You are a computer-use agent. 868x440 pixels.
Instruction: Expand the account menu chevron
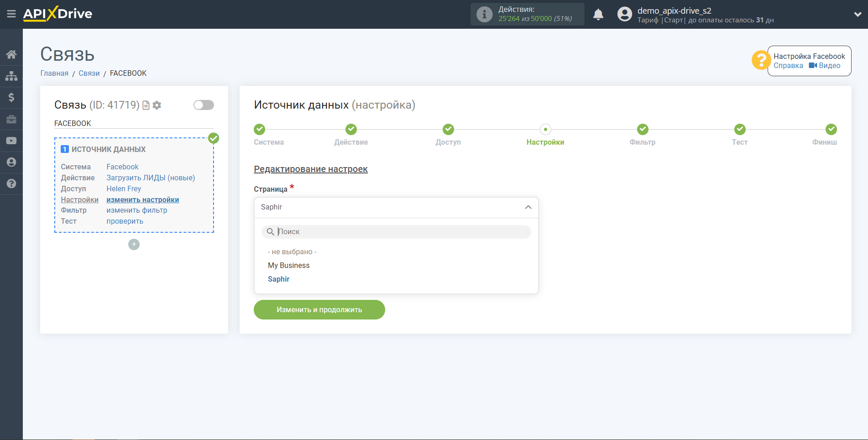pos(858,14)
